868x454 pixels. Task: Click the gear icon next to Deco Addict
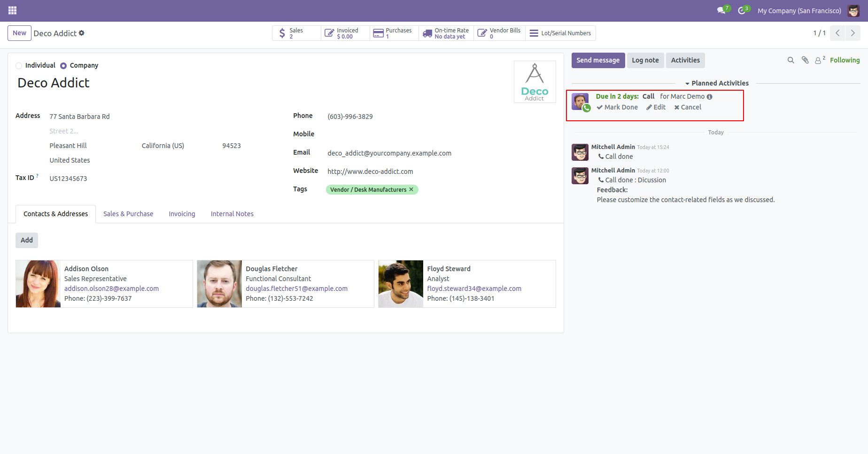(x=82, y=33)
